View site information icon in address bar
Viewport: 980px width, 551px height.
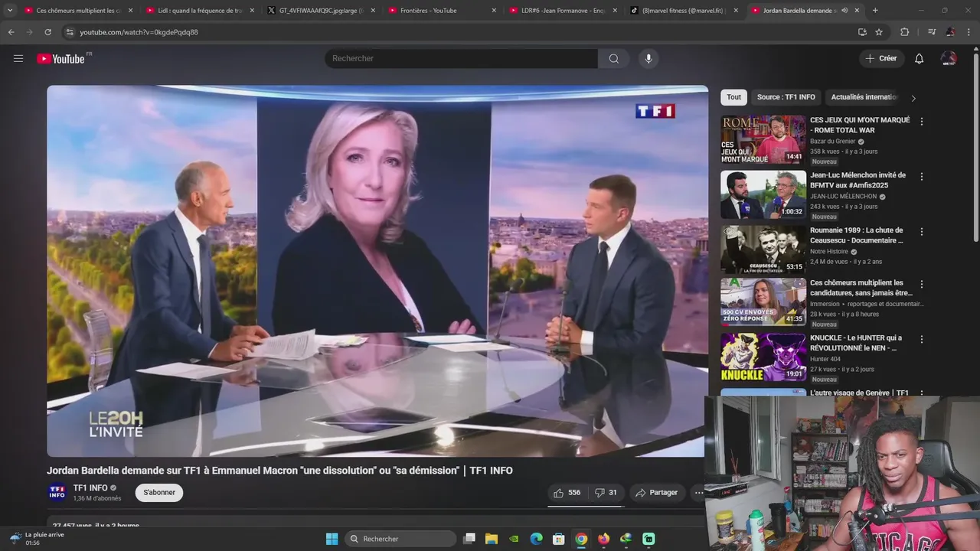point(70,32)
